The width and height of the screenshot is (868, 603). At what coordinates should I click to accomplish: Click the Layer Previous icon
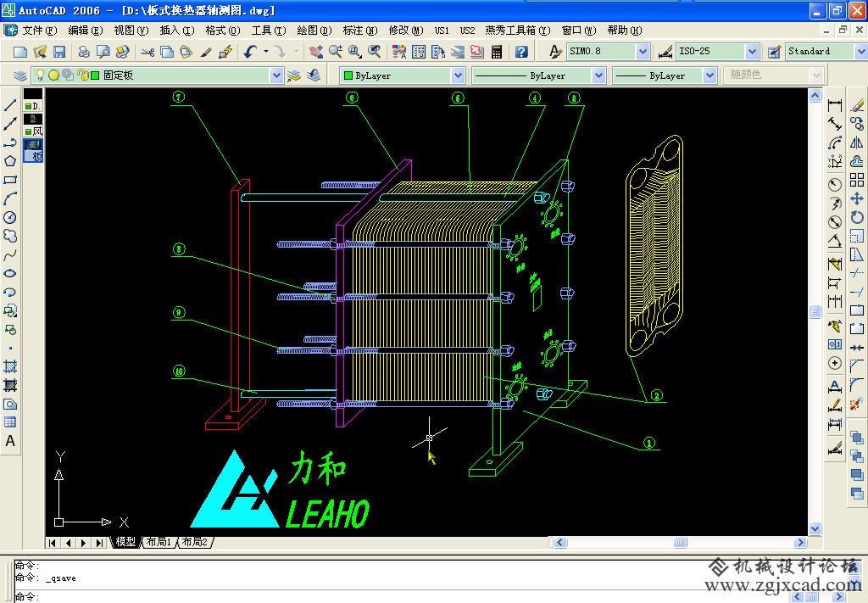coord(314,75)
